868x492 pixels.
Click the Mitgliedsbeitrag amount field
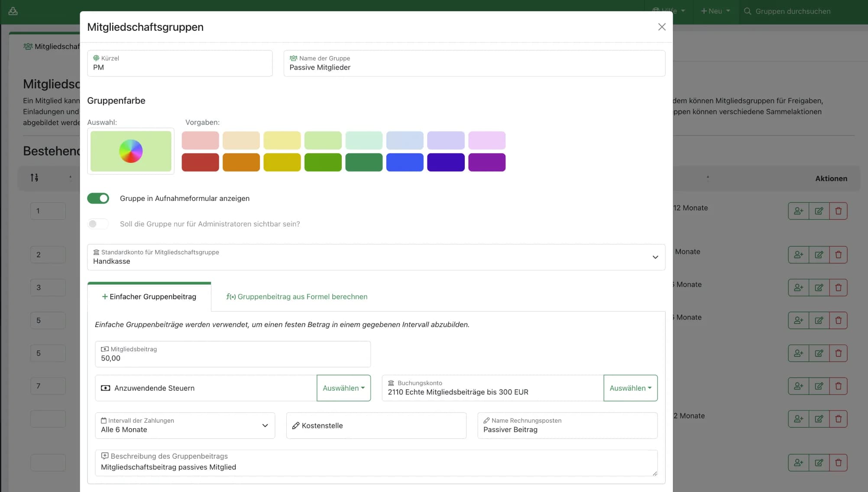233,354
